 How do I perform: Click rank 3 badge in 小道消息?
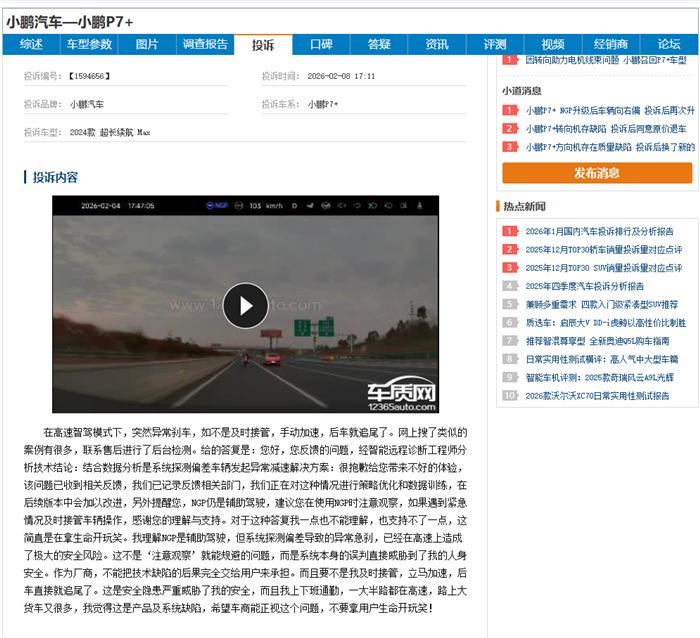[x=510, y=147]
